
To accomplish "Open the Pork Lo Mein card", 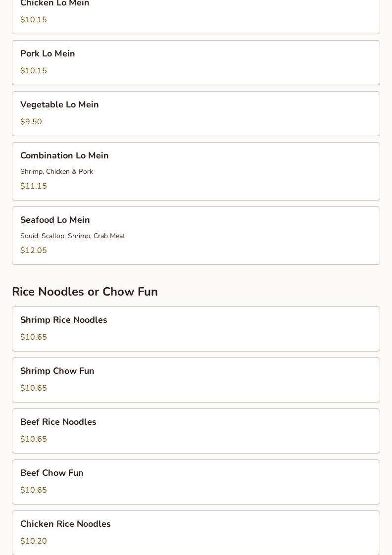I will 196,63.
